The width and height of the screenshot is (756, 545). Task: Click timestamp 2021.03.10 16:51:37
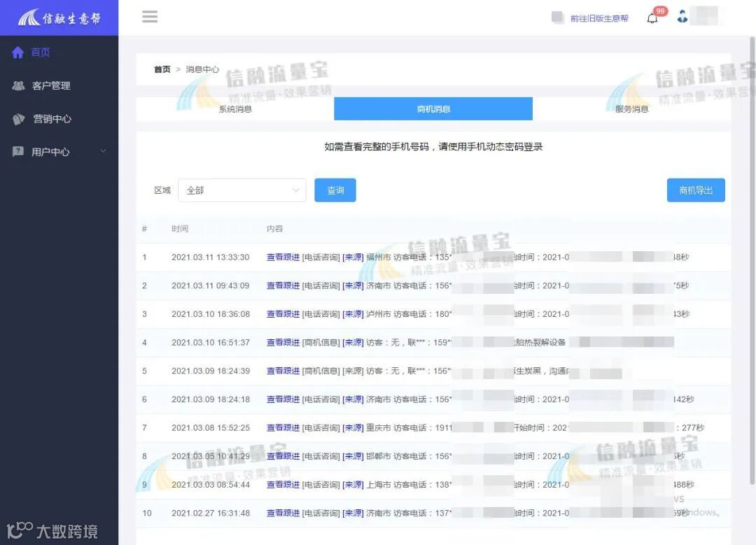(x=211, y=343)
